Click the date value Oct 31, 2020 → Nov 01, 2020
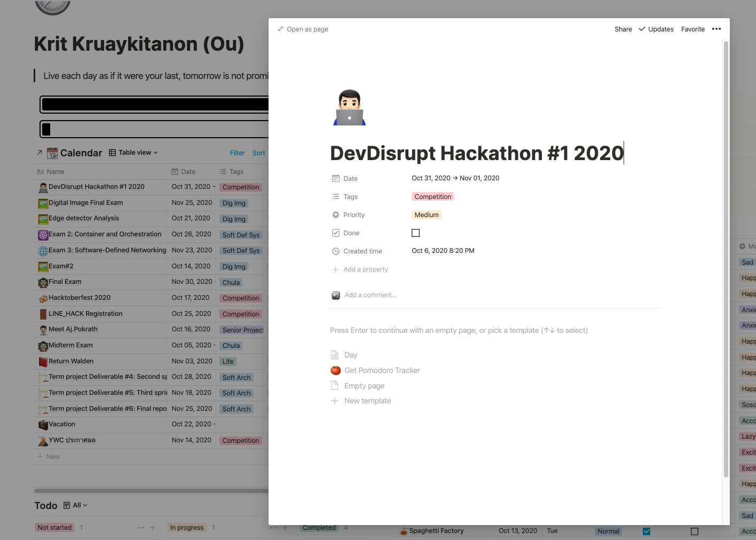Screen dimensions: 756x540 coord(455,178)
